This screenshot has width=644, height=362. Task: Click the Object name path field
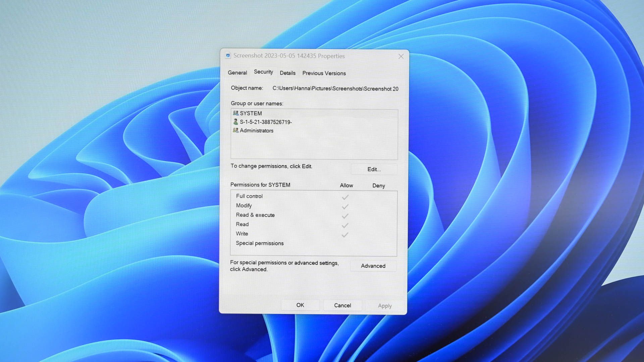[335, 89]
